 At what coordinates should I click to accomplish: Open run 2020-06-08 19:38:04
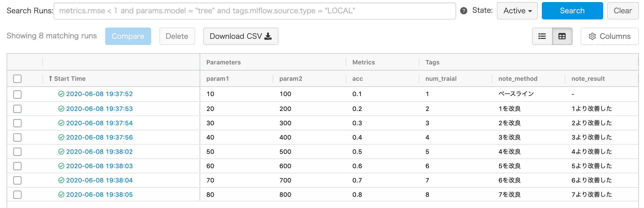click(99, 180)
